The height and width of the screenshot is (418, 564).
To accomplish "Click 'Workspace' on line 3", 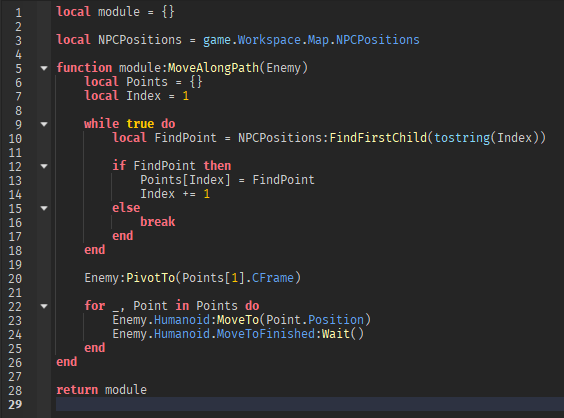I will click(269, 40).
